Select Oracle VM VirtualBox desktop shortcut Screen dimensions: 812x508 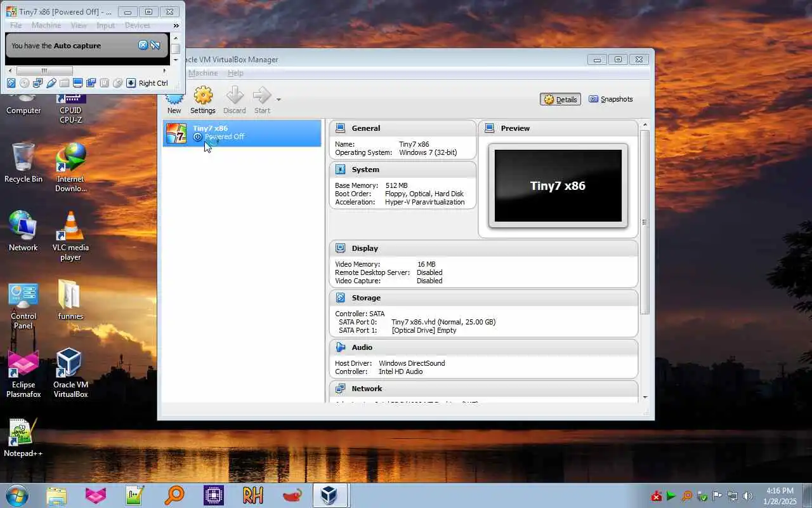[x=70, y=373]
